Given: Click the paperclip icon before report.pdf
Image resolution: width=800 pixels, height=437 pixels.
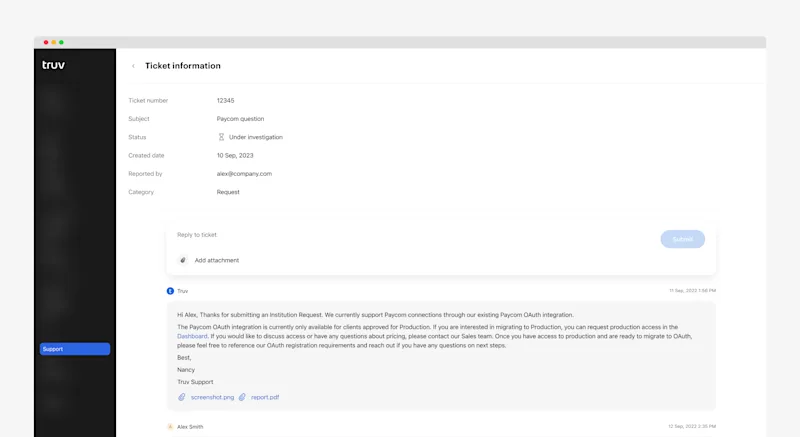Looking at the screenshot, I should 242,397.
